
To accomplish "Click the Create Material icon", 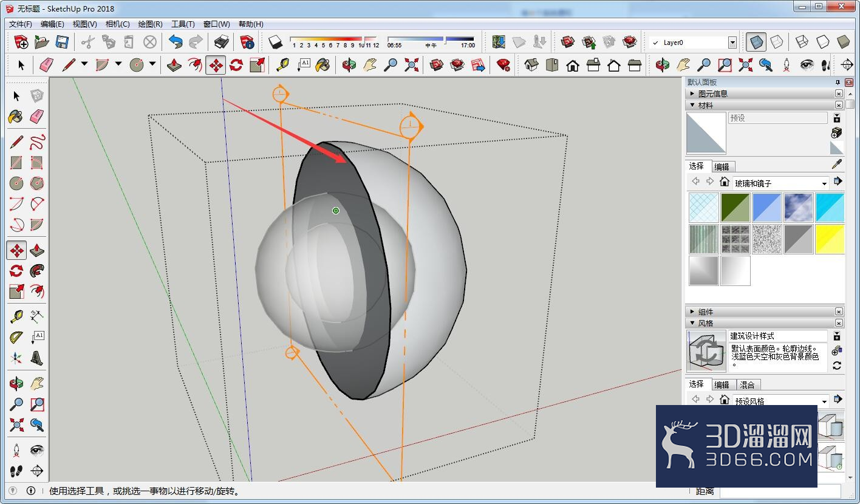I will click(837, 133).
